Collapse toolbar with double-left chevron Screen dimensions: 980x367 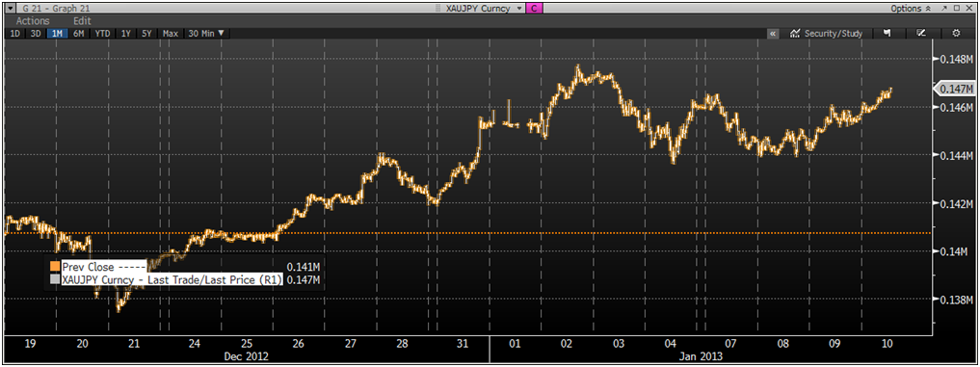point(773,34)
